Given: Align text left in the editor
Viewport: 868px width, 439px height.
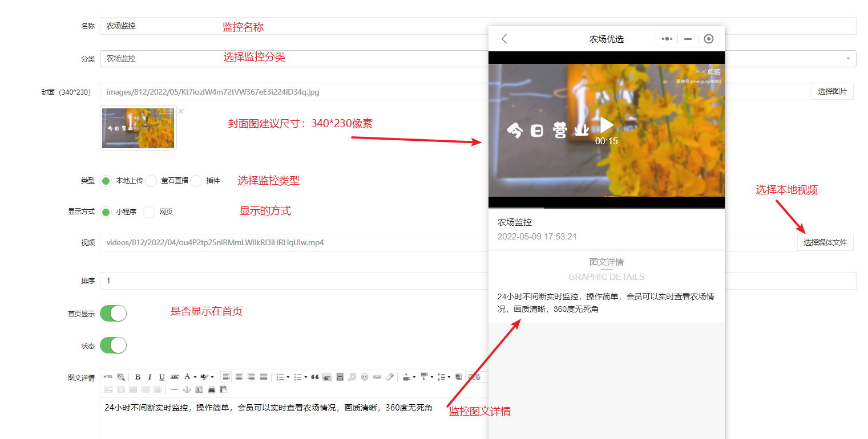Looking at the screenshot, I should point(227,377).
